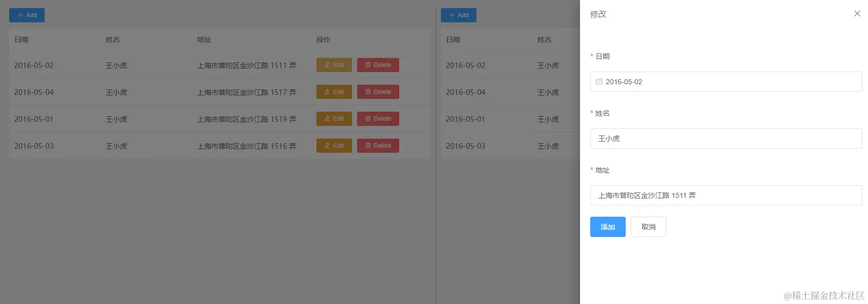Click 王小虎 in right table's 2016-05-02 row
The image size is (868, 304).
tap(548, 65)
